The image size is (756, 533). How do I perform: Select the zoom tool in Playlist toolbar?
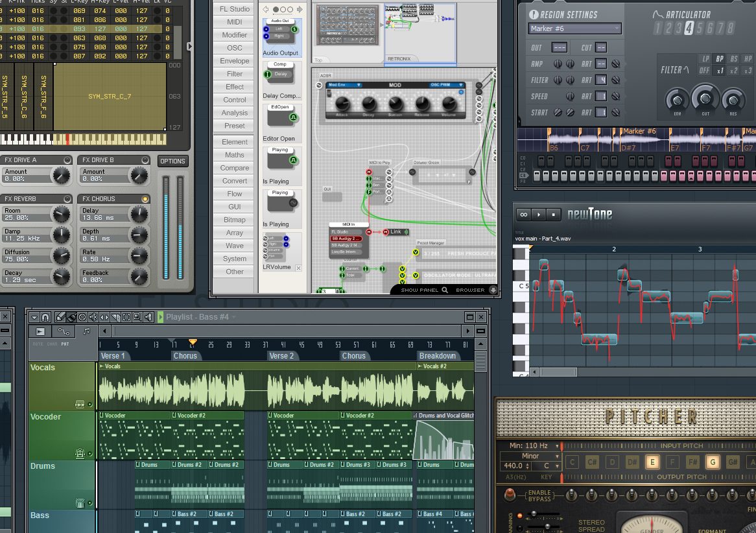(x=137, y=317)
